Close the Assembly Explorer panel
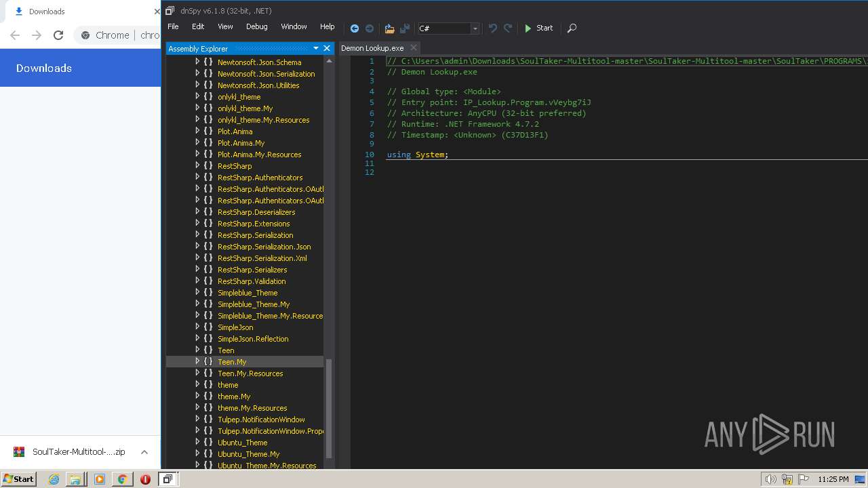Screen dimensions: 868x488 (327, 48)
